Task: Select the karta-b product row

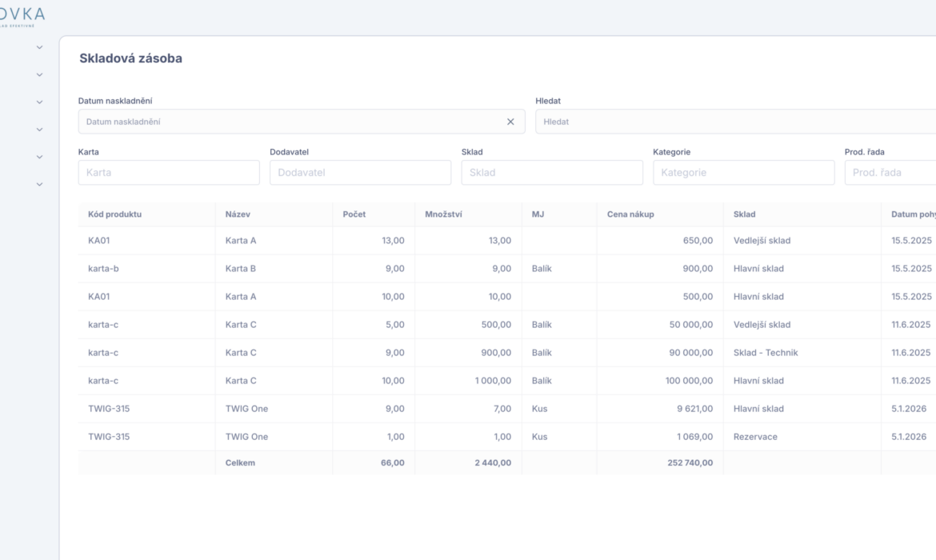Action: [x=104, y=269]
